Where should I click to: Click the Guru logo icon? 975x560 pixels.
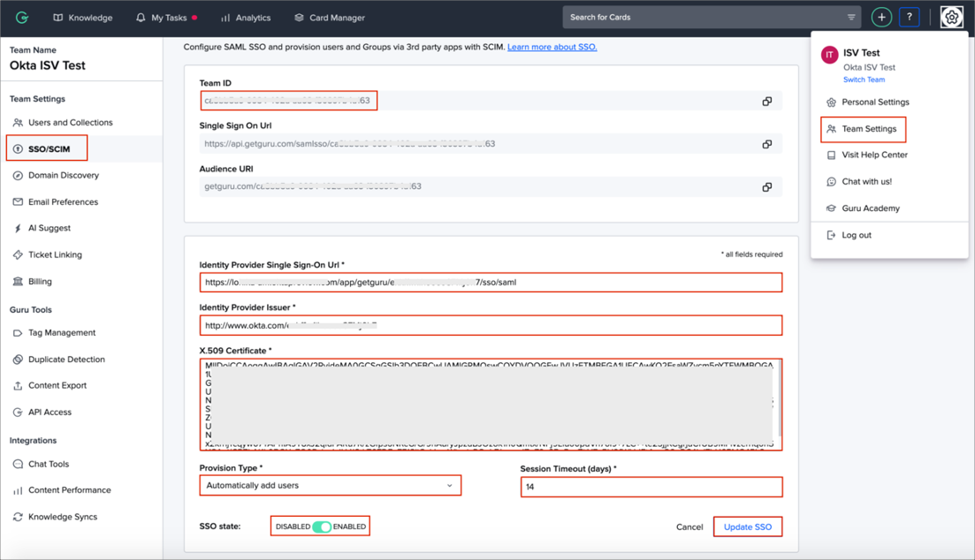22,18
